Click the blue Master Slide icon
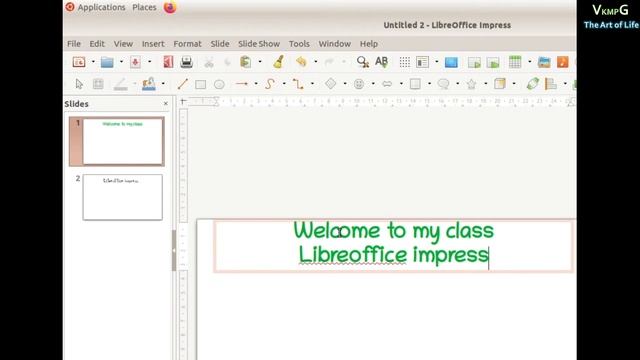The height and width of the screenshot is (360, 640). coord(451,62)
